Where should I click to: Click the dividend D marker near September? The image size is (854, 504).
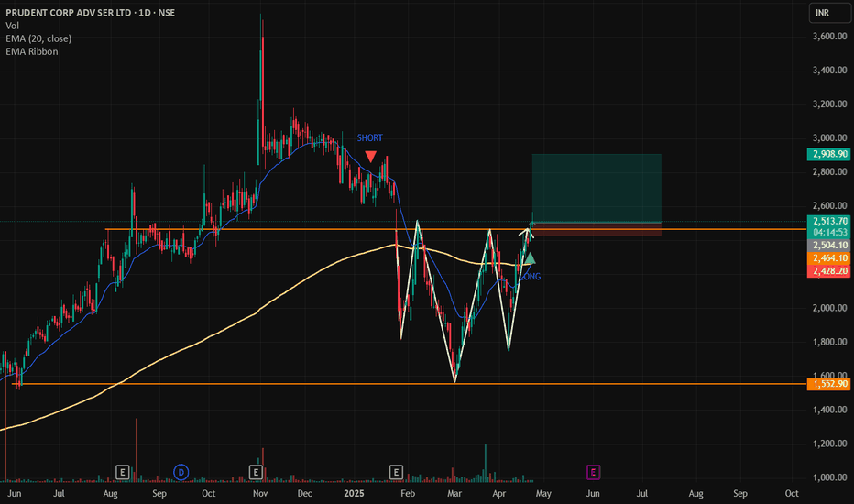[x=181, y=473]
